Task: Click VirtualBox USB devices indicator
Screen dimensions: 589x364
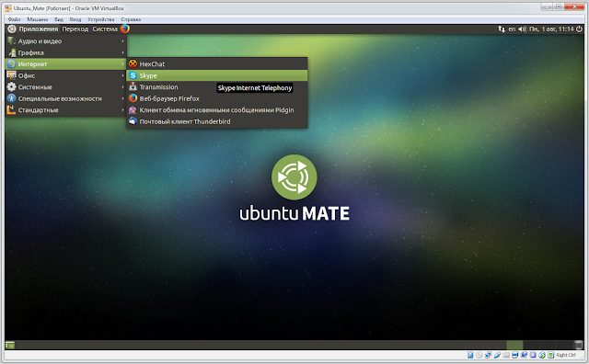Action: [497, 355]
